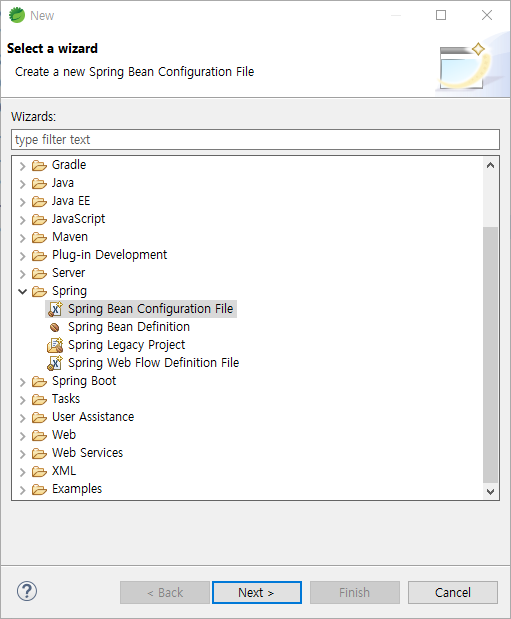Select the Spring Boot label

point(84,381)
